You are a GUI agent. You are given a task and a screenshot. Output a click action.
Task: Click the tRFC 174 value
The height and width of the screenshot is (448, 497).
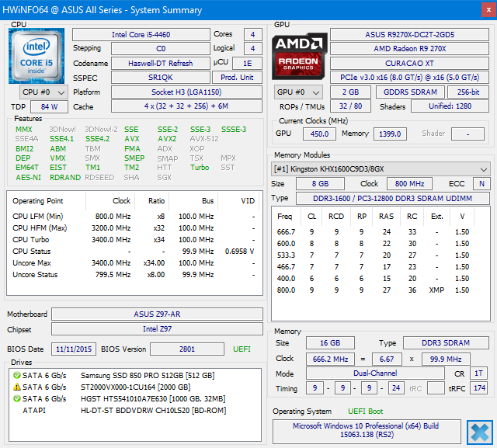tap(480, 388)
